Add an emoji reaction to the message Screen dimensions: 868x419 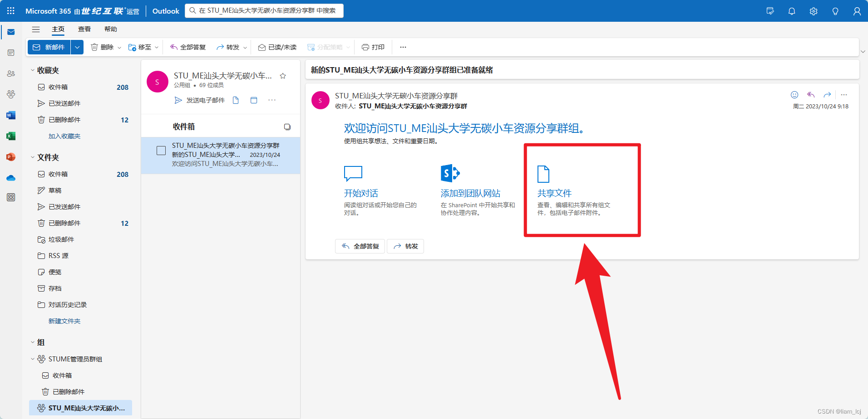coord(794,95)
